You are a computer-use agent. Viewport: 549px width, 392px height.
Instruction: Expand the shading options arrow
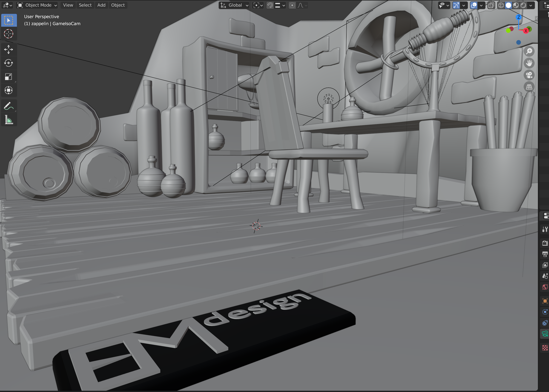[x=531, y=5]
